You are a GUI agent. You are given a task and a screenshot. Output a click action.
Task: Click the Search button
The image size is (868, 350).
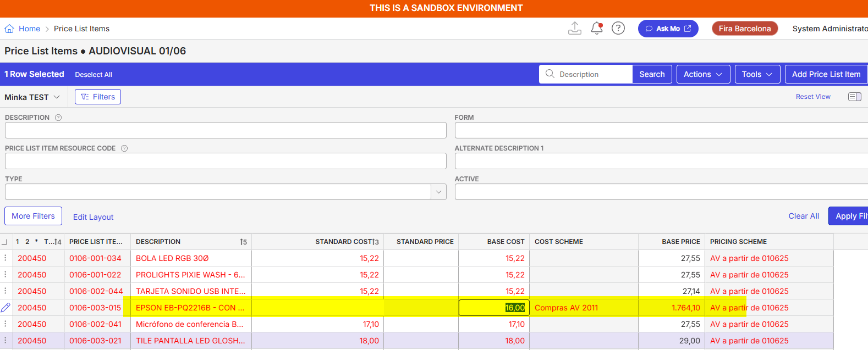pyautogui.click(x=652, y=74)
